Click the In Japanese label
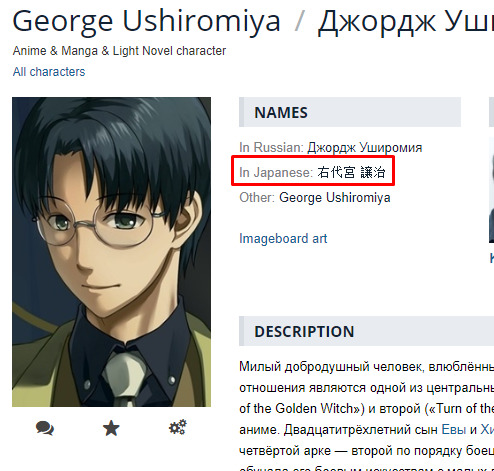Screen dimensions: 494x471 pos(276,173)
